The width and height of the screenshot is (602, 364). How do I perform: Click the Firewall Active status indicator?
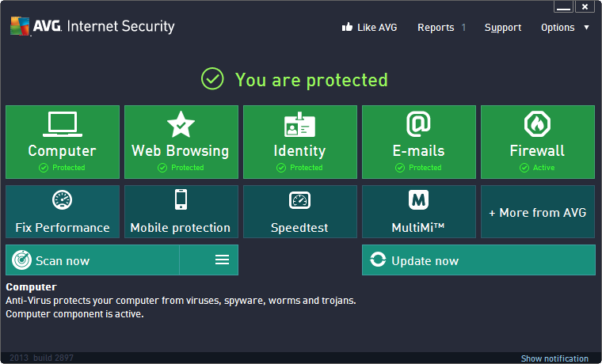pyautogui.click(x=537, y=168)
